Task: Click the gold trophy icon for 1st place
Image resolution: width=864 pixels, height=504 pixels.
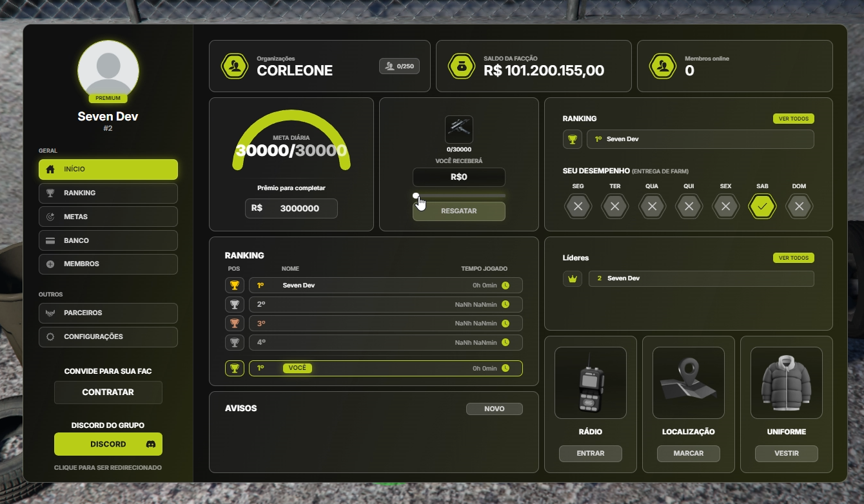Action: [235, 286]
